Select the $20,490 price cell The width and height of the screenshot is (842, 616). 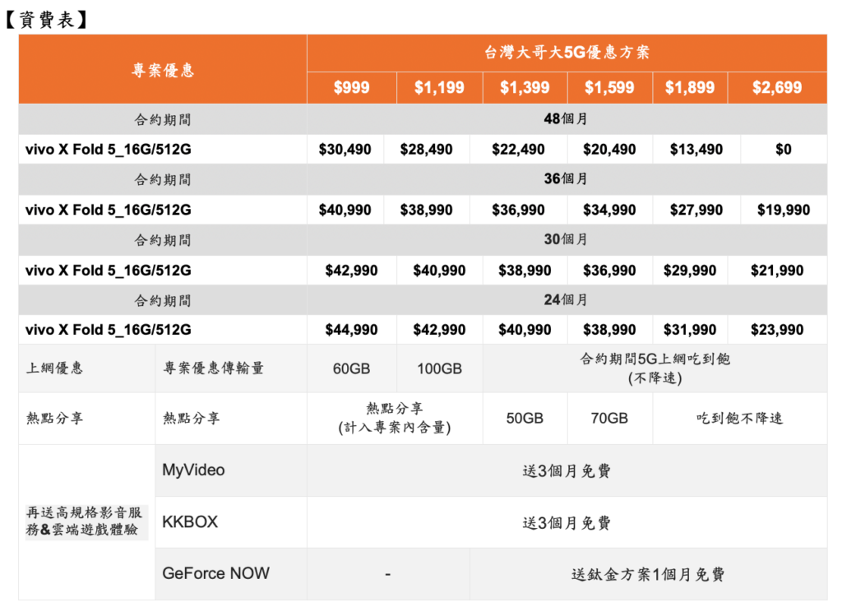(x=609, y=150)
